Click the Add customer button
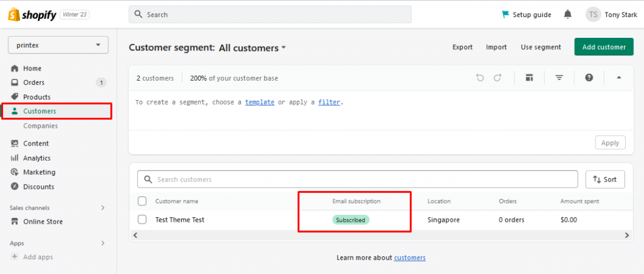Viewport: 644px width, 274px height. [604, 47]
